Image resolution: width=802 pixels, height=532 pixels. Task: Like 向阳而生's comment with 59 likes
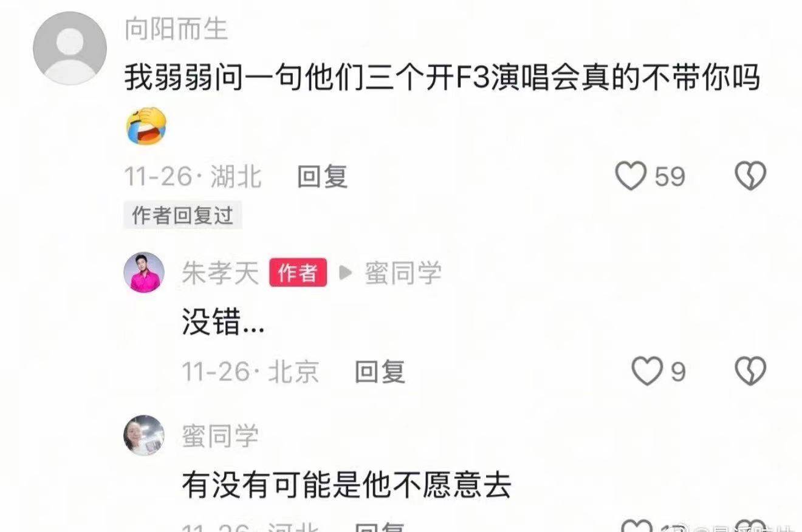(x=631, y=177)
